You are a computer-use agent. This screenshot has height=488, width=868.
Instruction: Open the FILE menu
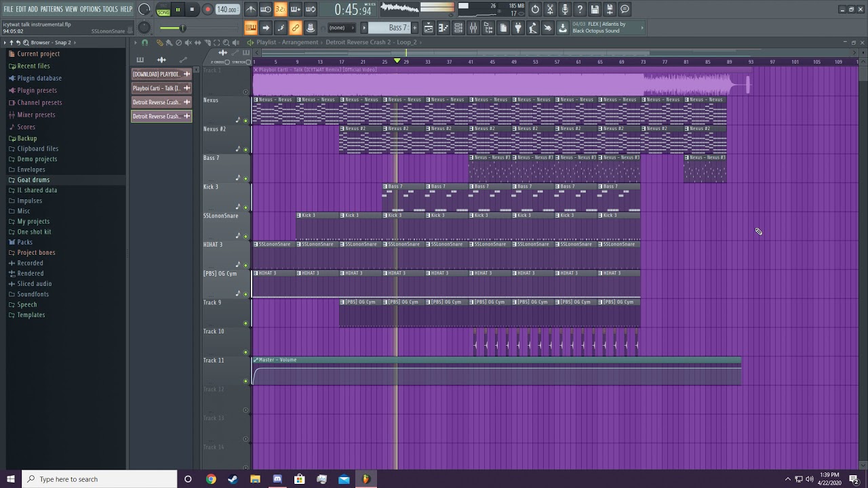8,9
